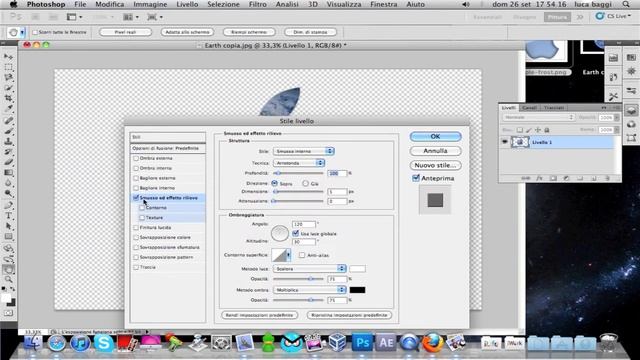Screen dimensions: 640x360
Task: Click the Angolo input field
Action: pyautogui.click(x=304, y=224)
